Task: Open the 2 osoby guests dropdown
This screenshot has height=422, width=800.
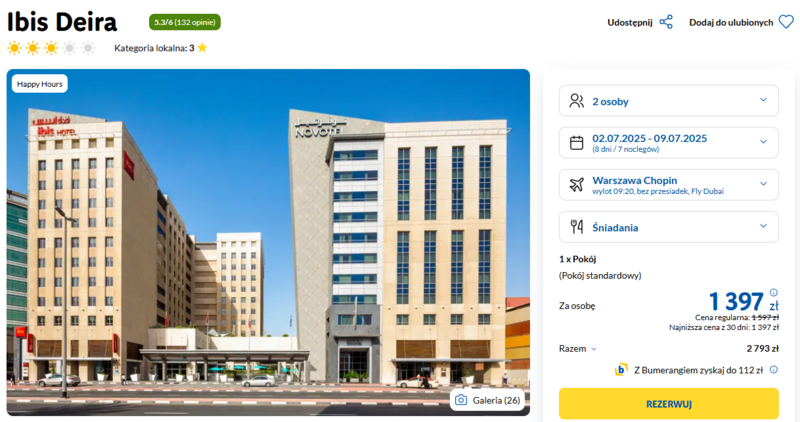Action: 668,101
